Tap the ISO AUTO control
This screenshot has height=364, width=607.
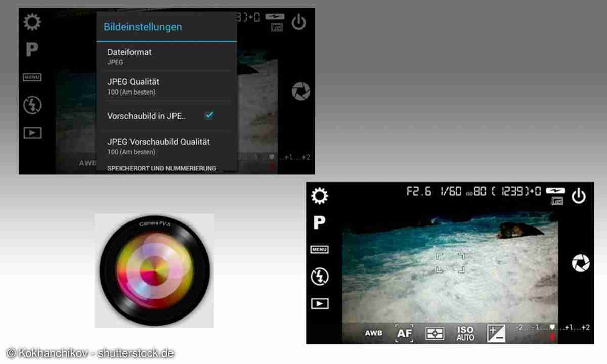point(465,333)
